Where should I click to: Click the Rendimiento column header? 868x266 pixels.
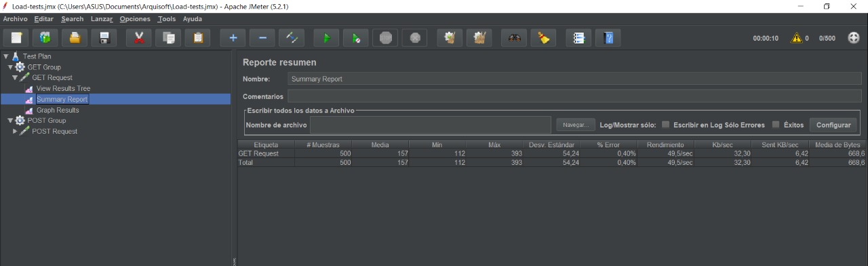tap(665, 145)
